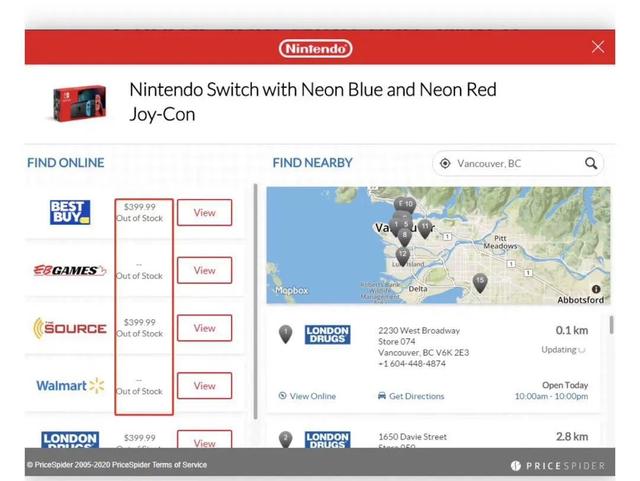640x481 pixels.
Task: Click the Walmart logo
Action: pos(70,385)
